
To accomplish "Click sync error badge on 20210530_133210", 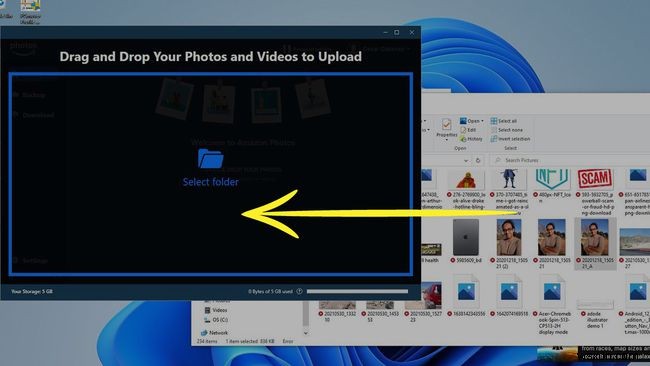I will [320, 314].
